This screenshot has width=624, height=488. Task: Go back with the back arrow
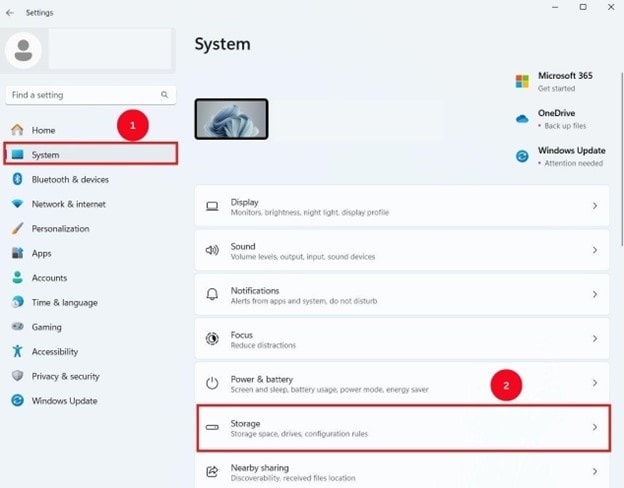coord(10,13)
